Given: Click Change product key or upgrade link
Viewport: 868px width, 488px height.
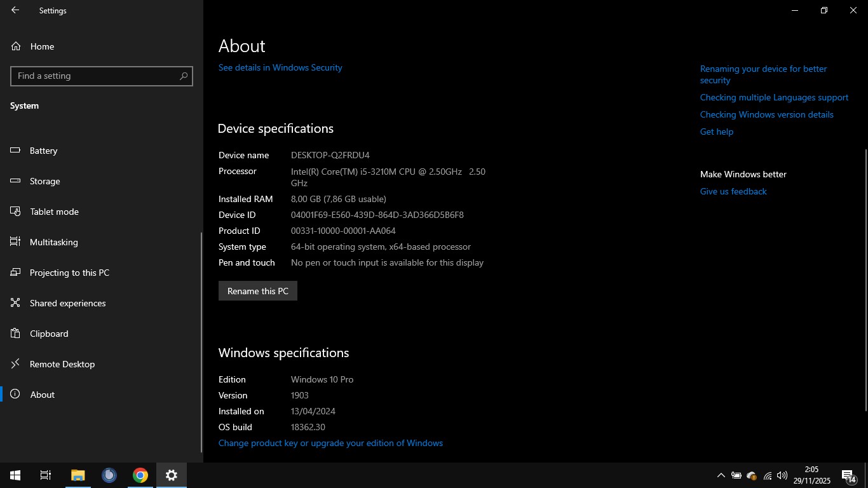Looking at the screenshot, I should (330, 443).
